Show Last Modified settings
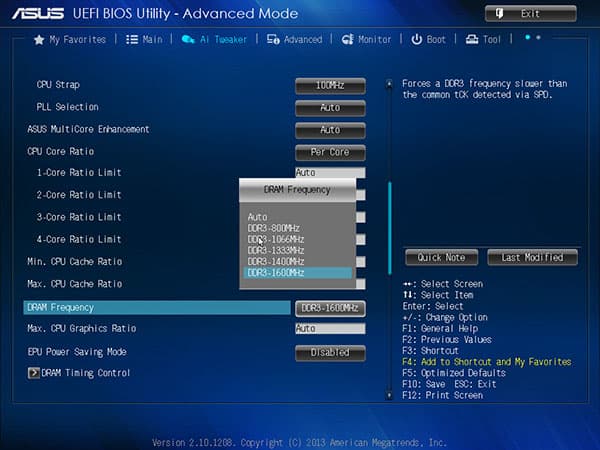600x450 pixels. (x=532, y=258)
